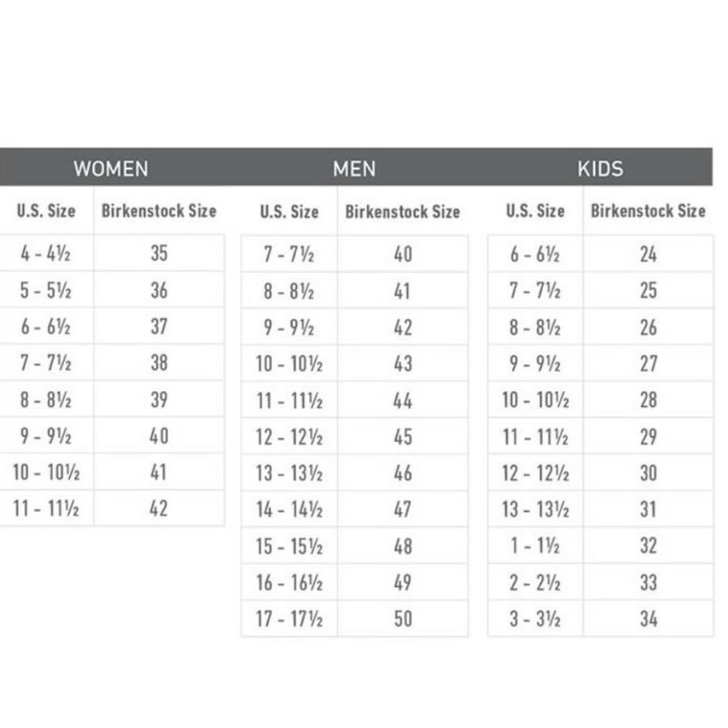Select kids' U.S. size 1 - 1½ cell
This screenshot has width=728, height=728.
(535, 545)
